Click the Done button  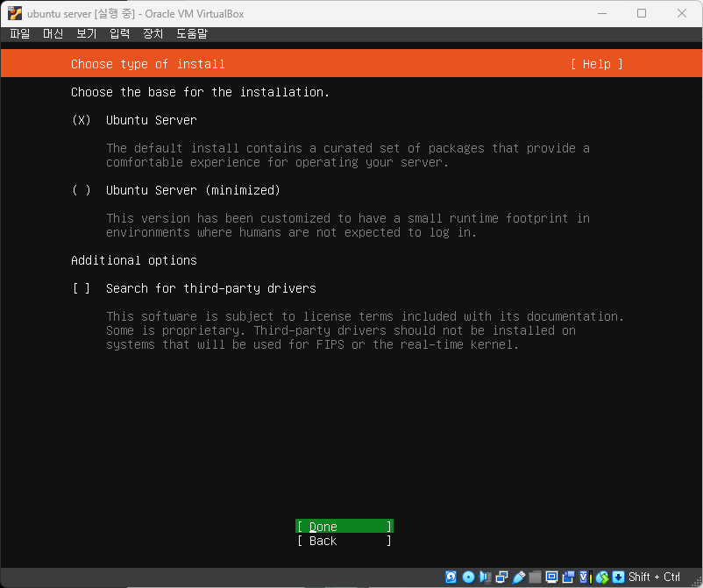pos(344,527)
